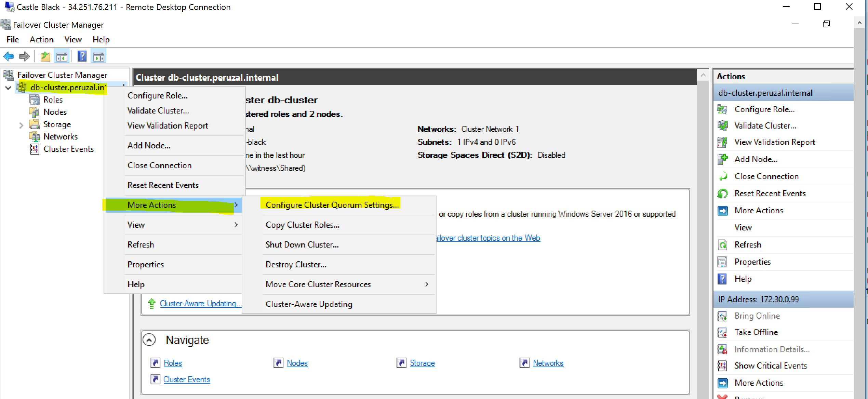
Task: Click the Back arrow toolbar icon
Action: tap(9, 56)
